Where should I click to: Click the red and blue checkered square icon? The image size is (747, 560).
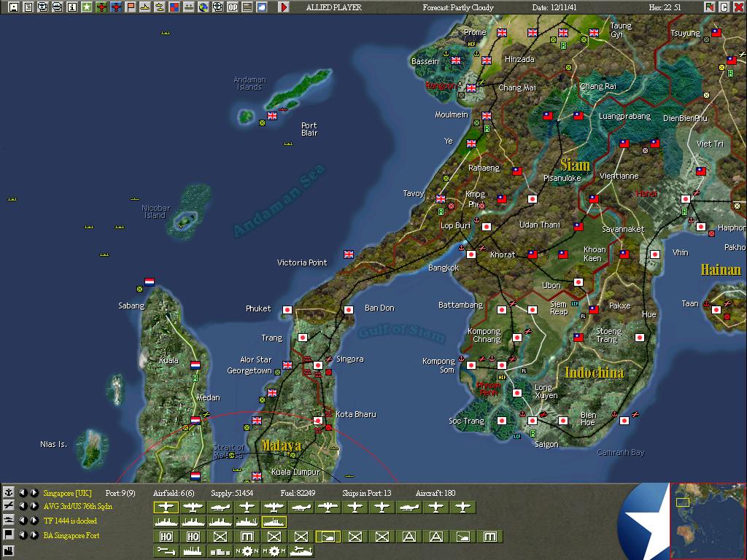pyautogui.click(x=174, y=7)
